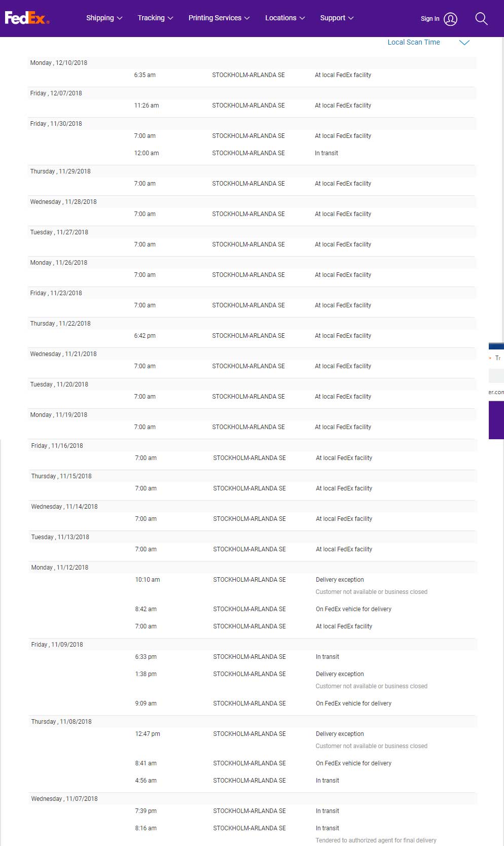
Task: Open the search magnifier icon
Action: [481, 19]
